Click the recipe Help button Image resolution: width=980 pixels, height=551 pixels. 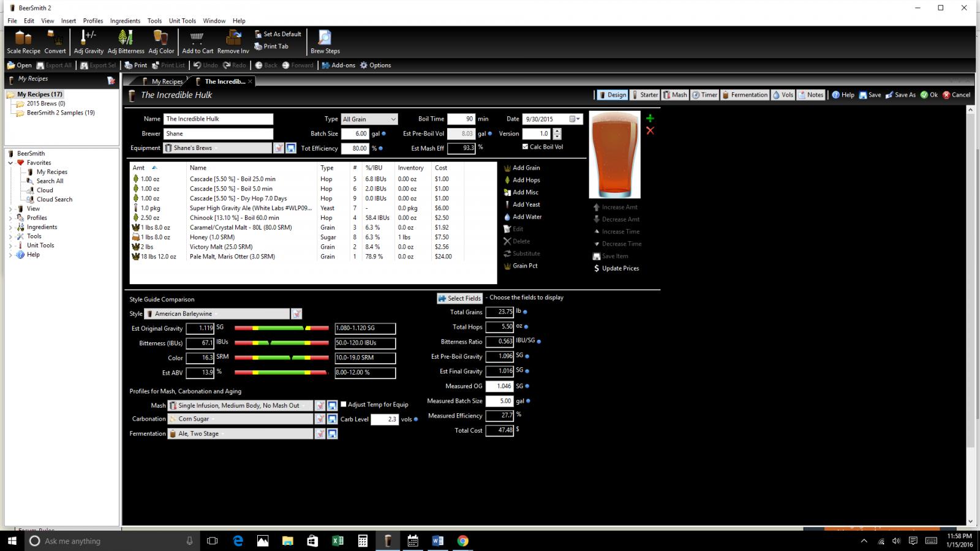click(843, 95)
